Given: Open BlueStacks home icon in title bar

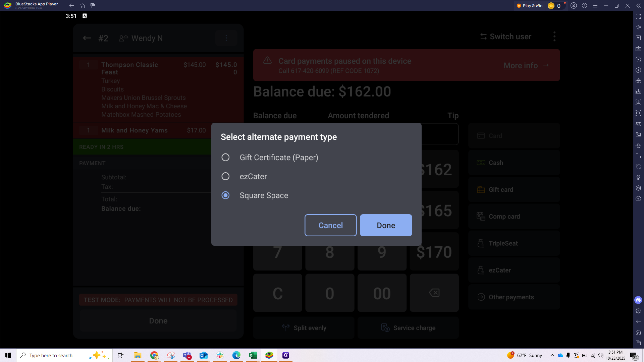Looking at the screenshot, I should [82, 6].
